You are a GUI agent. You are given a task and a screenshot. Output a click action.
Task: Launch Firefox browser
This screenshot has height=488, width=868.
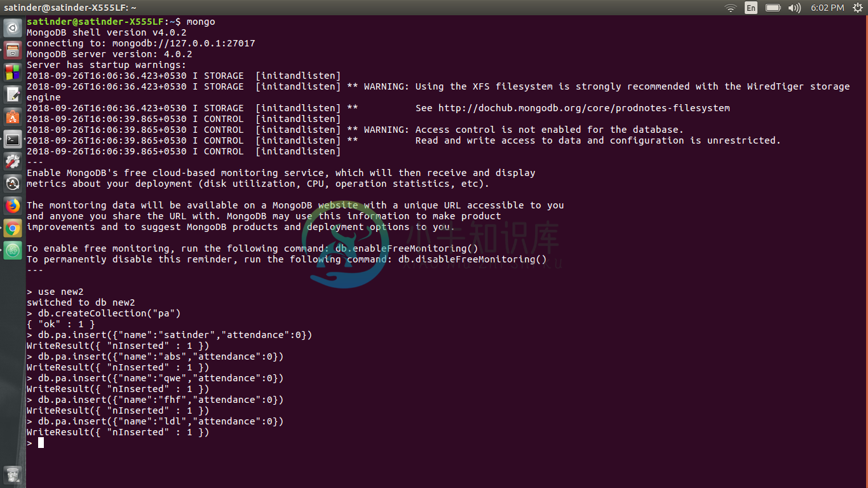coord(13,206)
